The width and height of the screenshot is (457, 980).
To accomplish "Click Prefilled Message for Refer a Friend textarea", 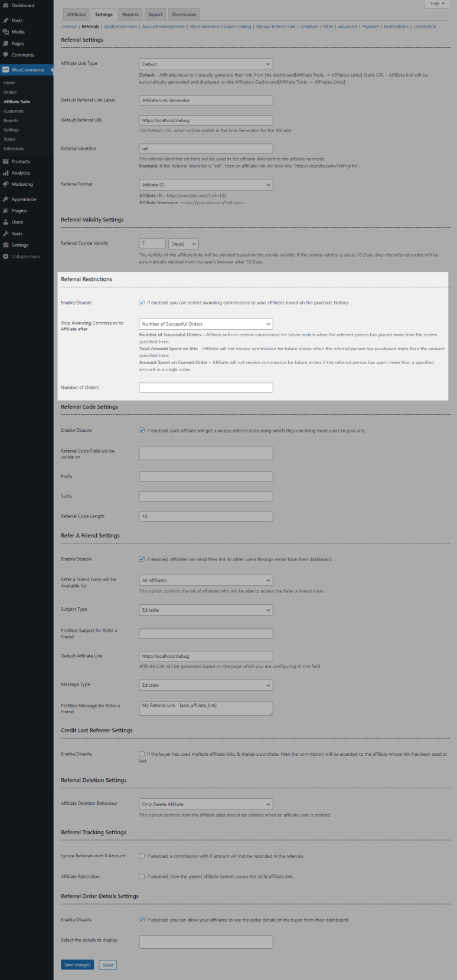I will point(206,708).
